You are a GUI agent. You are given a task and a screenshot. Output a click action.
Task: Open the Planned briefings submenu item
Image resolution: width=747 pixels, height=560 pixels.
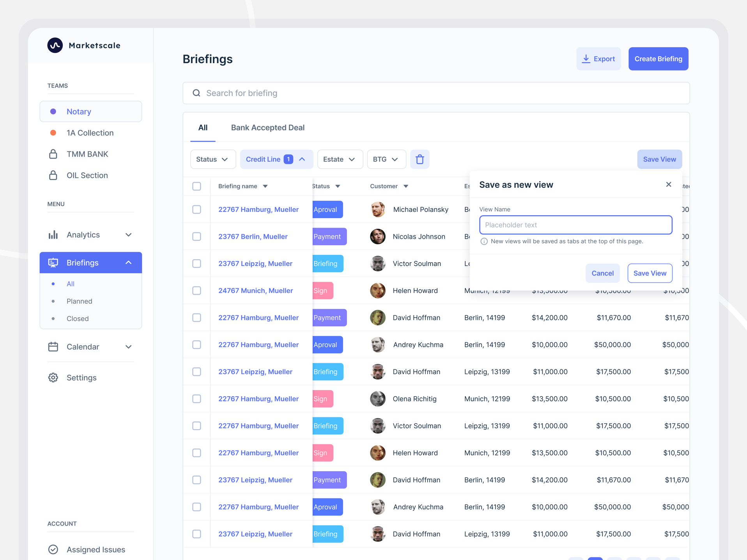point(79,301)
